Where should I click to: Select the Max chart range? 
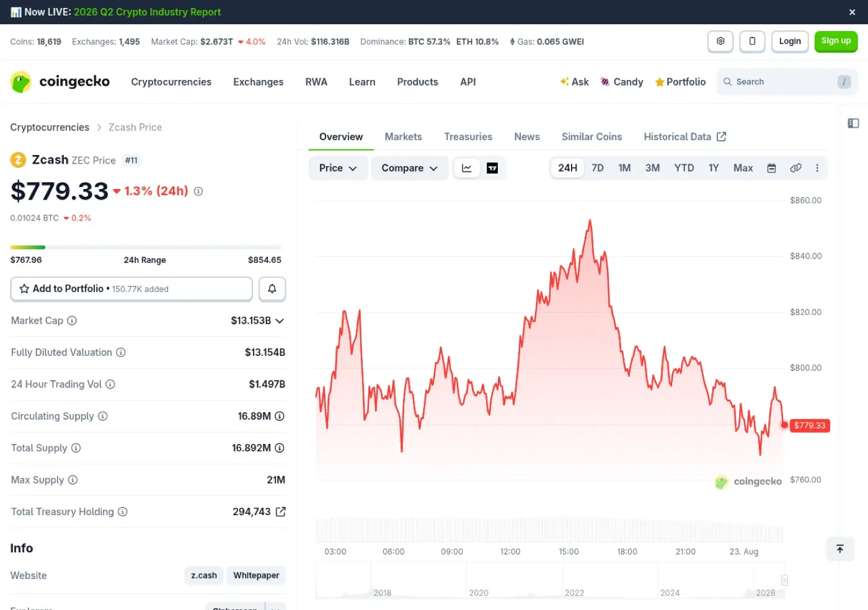(x=743, y=168)
